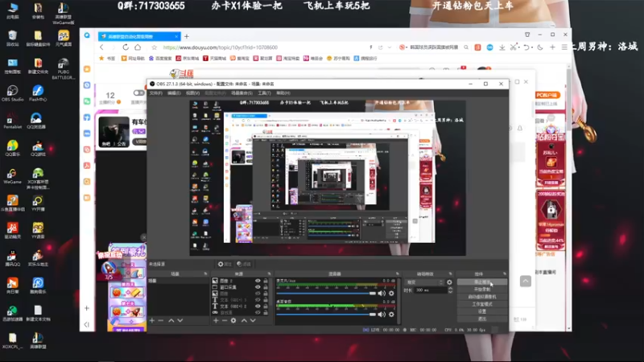Open the 淡变 transition type dropdown
This screenshot has height=362, width=644.
point(425,282)
